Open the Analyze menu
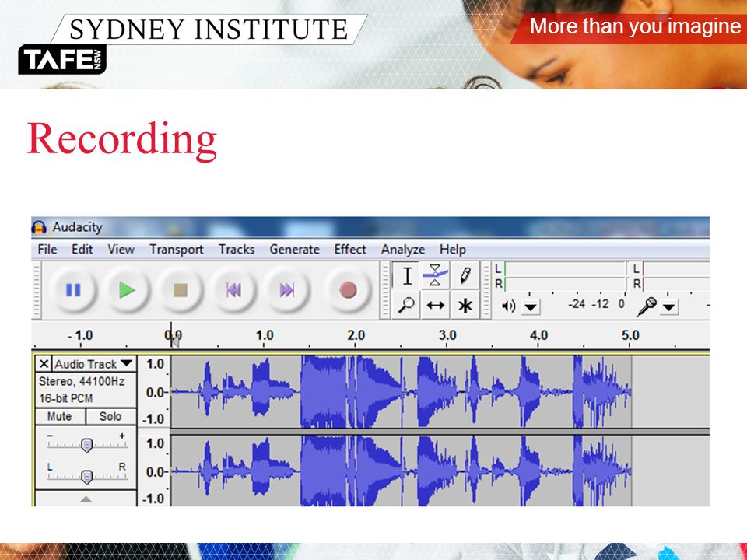This screenshot has height=560, width=747. (403, 250)
